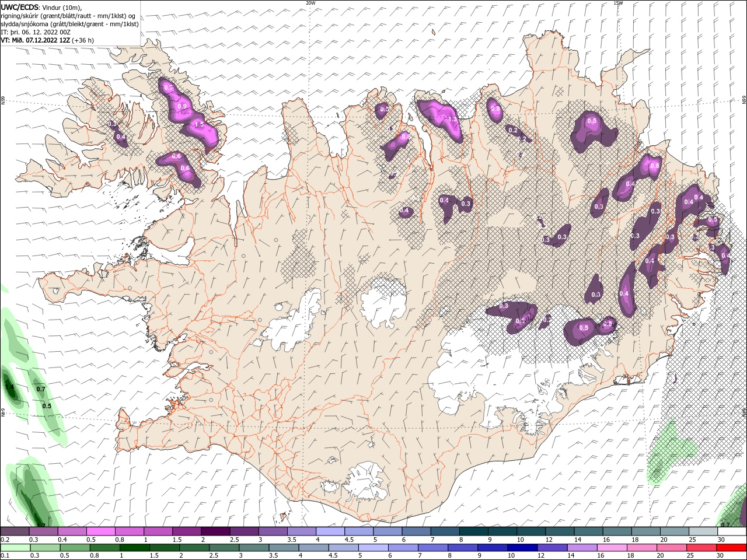Pick top-row legend swatch between 0.2 and 0.3
Viewport: 747px width, 560px height.
click(x=15, y=531)
